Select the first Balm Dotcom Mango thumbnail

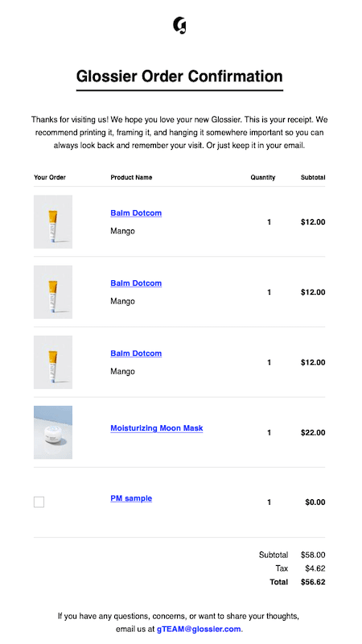[x=53, y=222]
